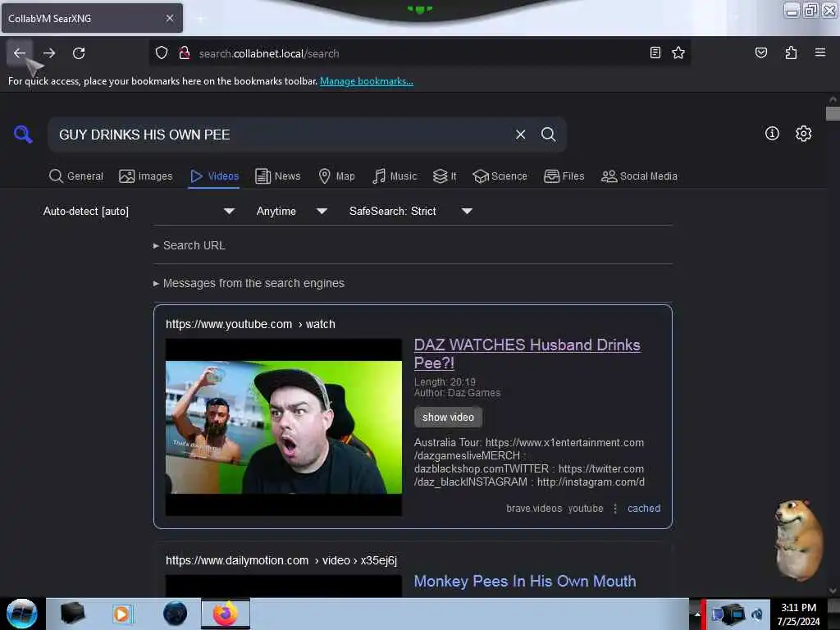Switch to the Social Media category
The width and height of the screenshot is (840, 630).
[639, 176]
